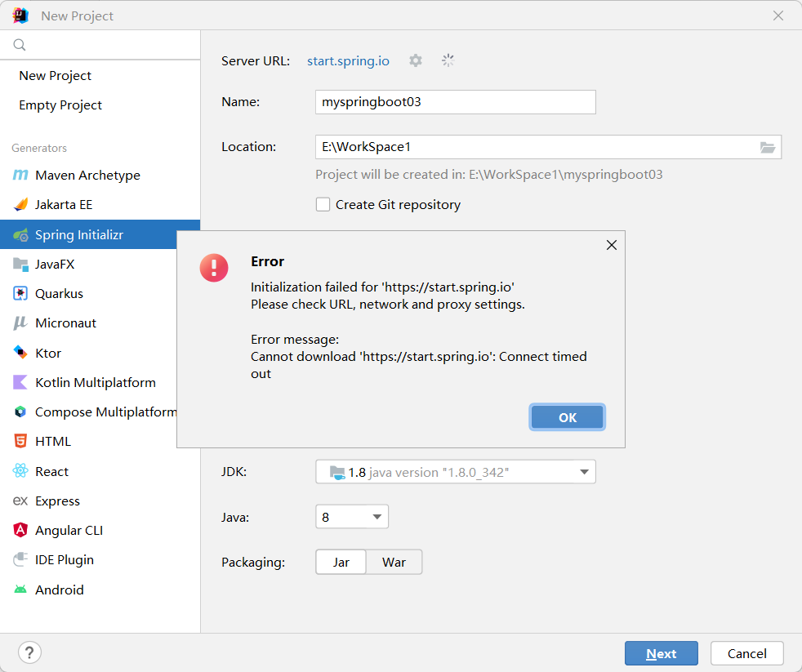Click the search input field
Viewport: 802px width, 672px height.
point(100,45)
